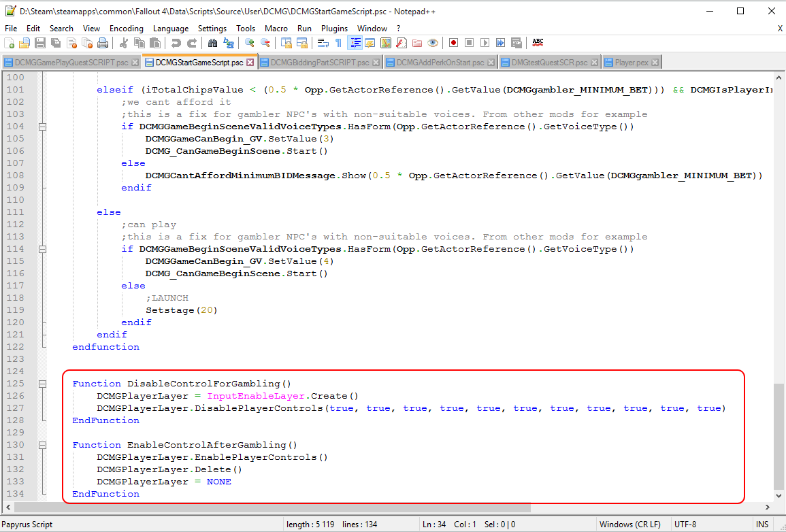The image size is (786, 532).
Task: Toggle word wrap in toolbar
Action: pyautogui.click(x=323, y=43)
